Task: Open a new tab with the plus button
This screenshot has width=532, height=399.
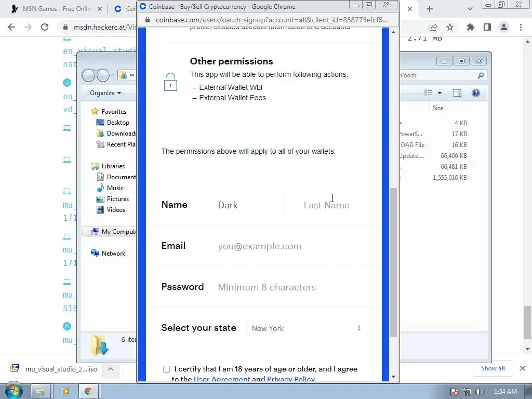Action: pos(430,9)
